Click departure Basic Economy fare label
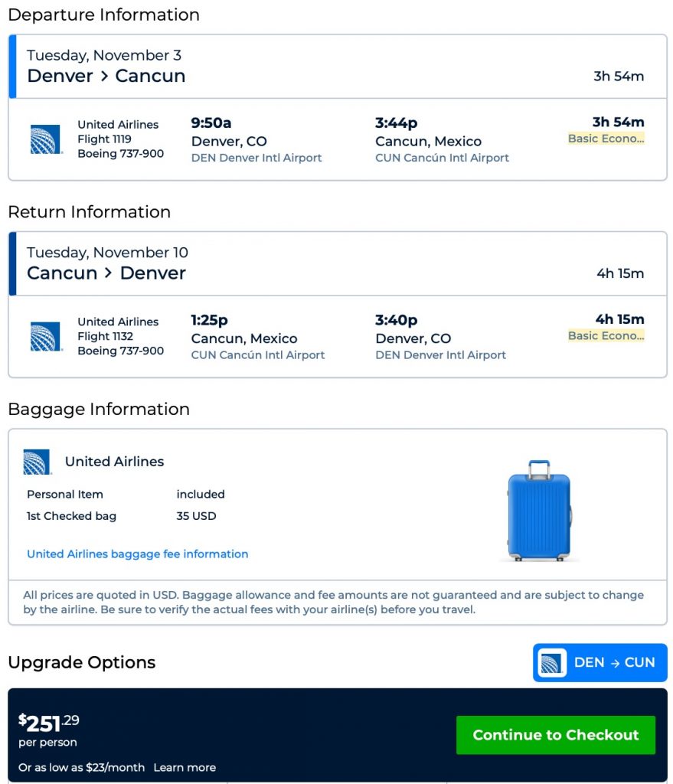The height and width of the screenshot is (784, 673). pos(606,139)
